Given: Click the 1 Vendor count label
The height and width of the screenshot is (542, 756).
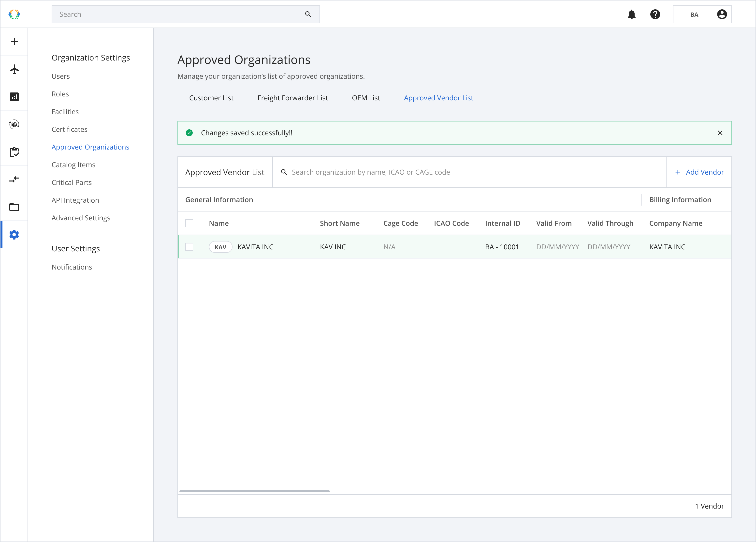Looking at the screenshot, I should point(709,506).
